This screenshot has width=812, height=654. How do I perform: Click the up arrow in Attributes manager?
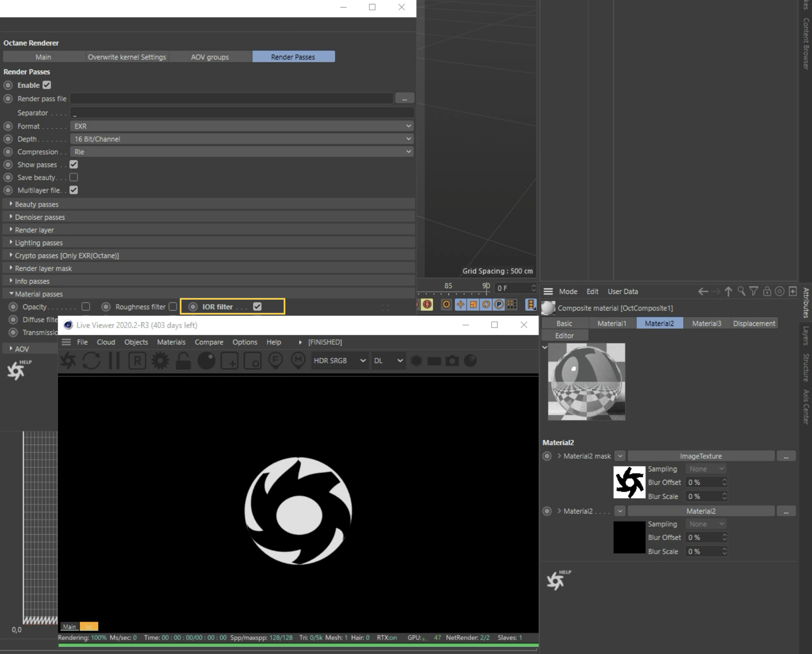click(728, 291)
